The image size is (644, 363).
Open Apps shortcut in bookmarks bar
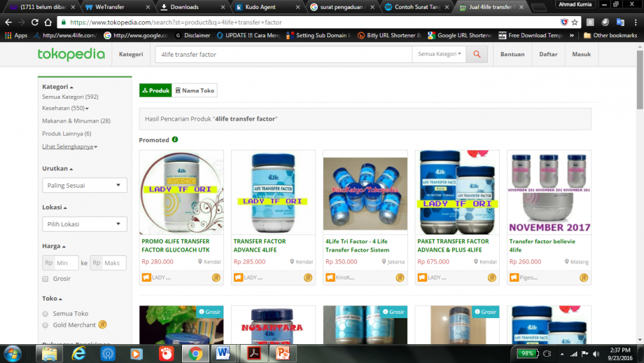coord(16,35)
